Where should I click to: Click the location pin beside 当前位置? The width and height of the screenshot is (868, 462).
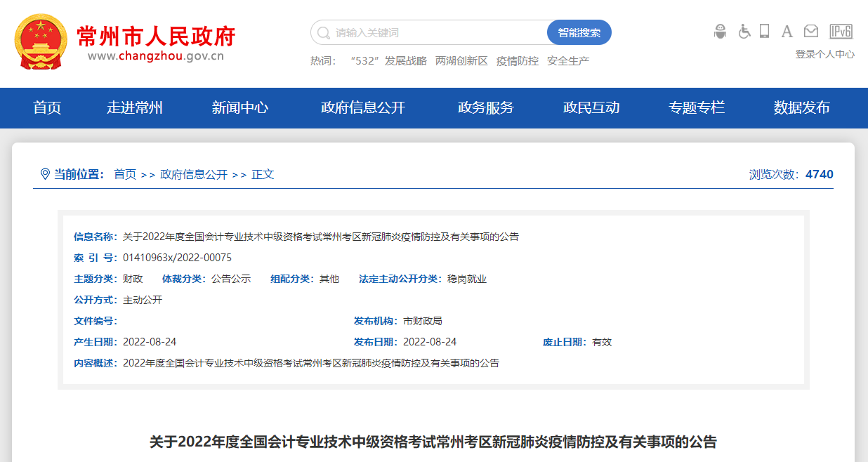click(x=44, y=173)
